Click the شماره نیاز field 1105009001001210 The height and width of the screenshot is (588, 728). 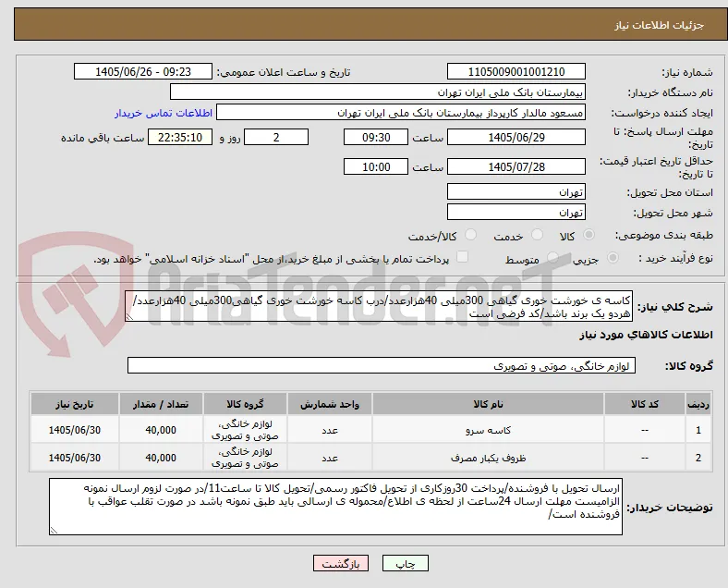click(x=516, y=72)
